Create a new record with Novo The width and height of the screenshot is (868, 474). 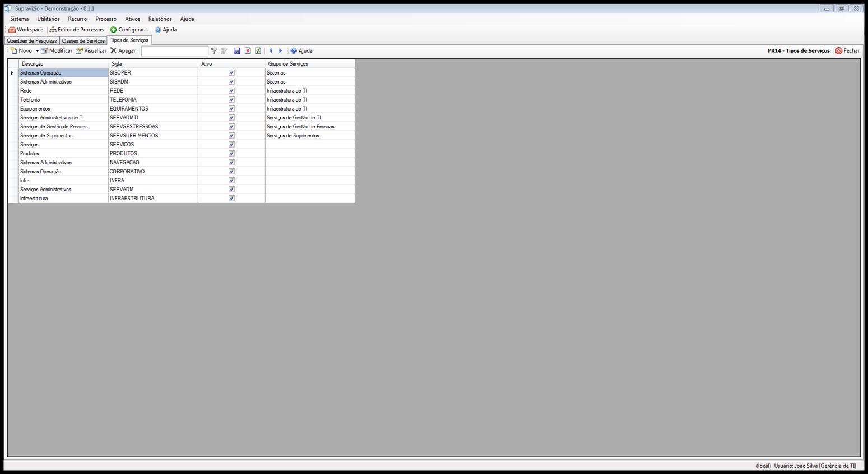(21, 51)
